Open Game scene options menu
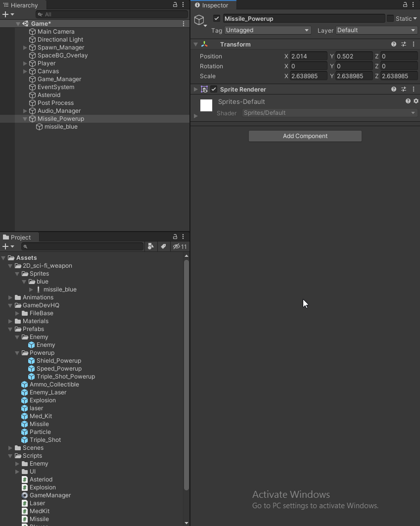This screenshot has width=420, height=526. point(184,24)
